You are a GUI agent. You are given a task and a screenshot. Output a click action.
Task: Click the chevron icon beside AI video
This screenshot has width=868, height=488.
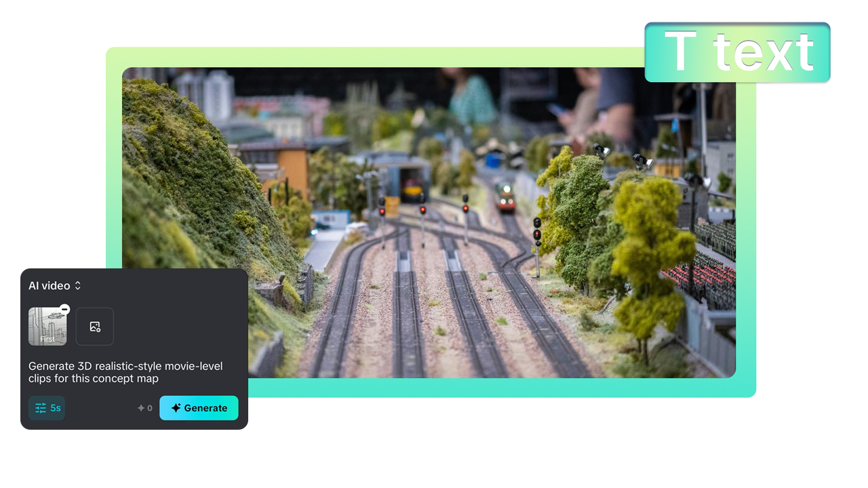click(77, 285)
